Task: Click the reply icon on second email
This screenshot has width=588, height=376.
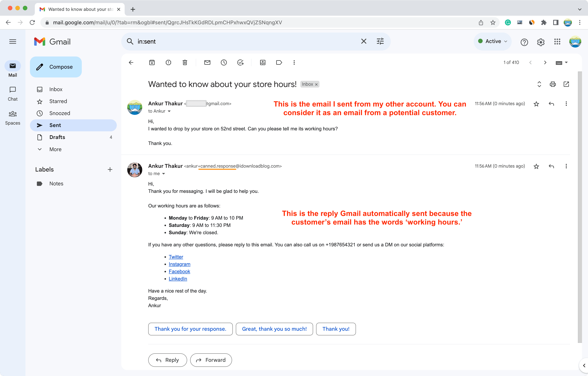Action: tap(551, 166)
